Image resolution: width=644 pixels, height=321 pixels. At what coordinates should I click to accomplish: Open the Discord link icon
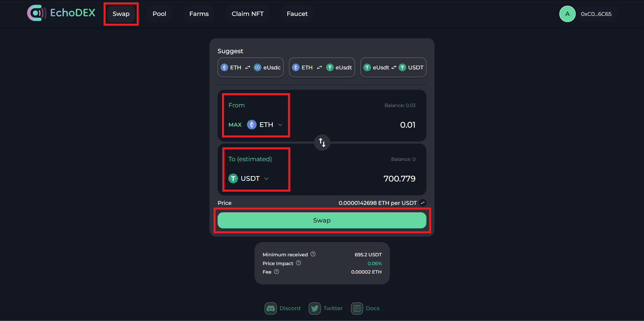pos(270,308)
